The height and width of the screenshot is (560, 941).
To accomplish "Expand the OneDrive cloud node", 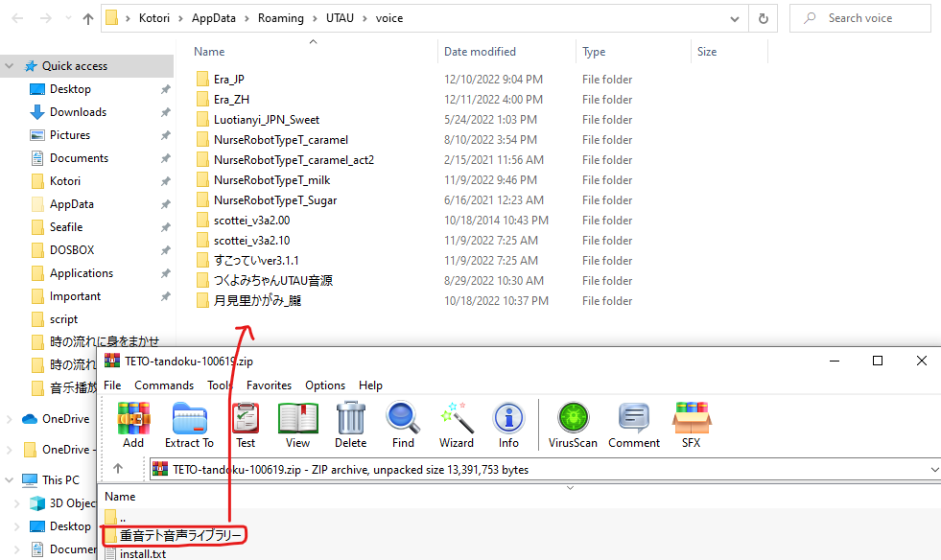I will (x=9, y=419).
